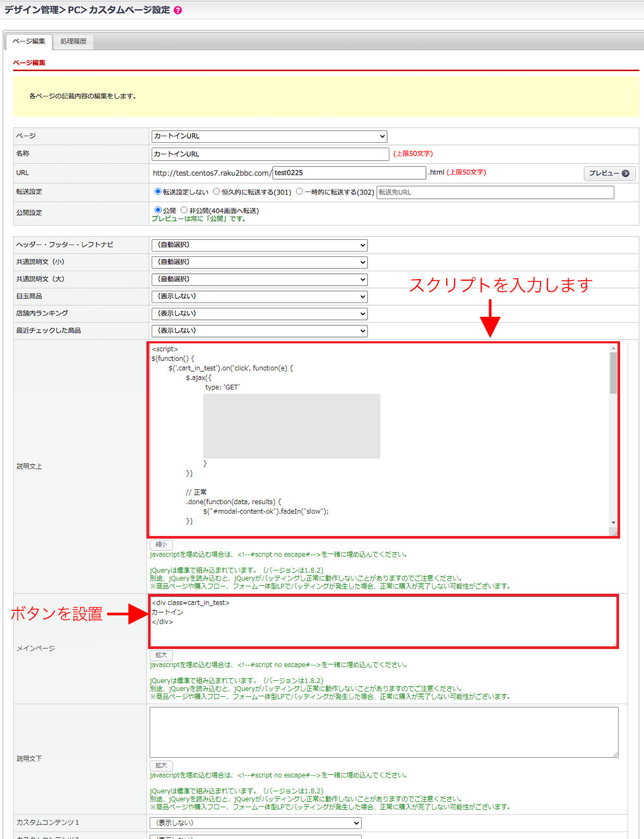Image resolution: width=644 pixels, height=839 pixels.
Task: Choose 一時的に転送する(302) option
Action: [300, 192]
